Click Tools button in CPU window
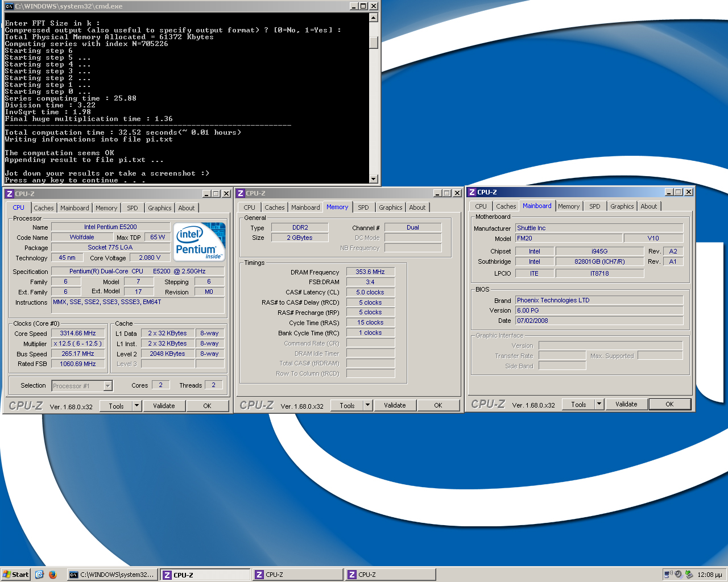The height and width of the screenshot is (582, 728). point(117,406)
